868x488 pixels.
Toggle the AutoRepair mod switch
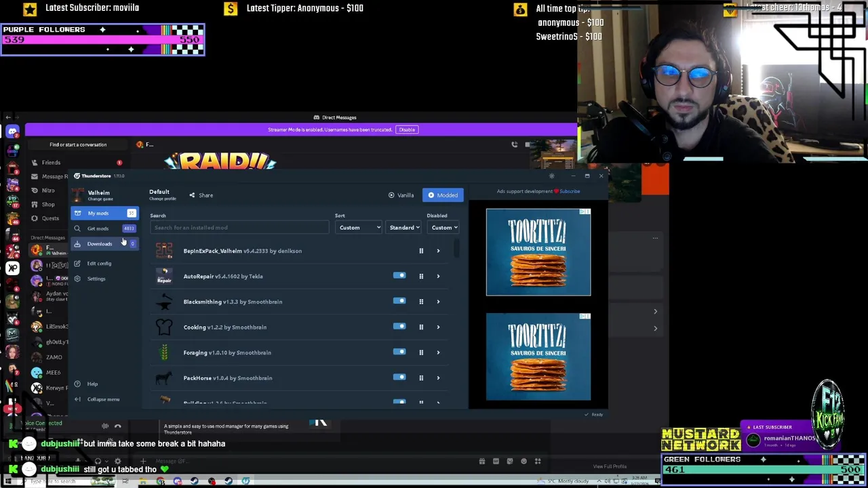[399, 276]
